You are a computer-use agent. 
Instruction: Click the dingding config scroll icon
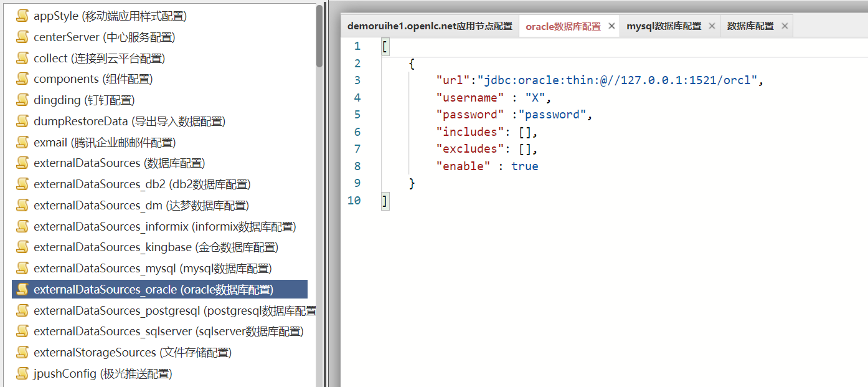22,100
